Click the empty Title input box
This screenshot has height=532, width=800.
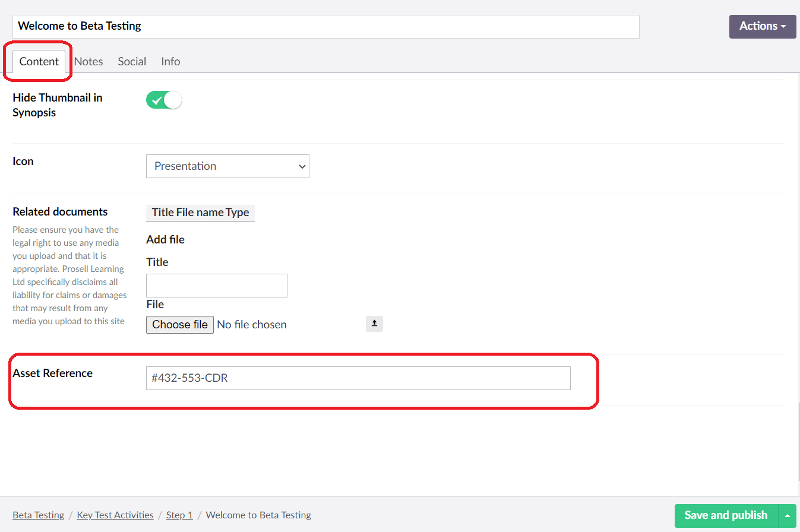(216, 286)
